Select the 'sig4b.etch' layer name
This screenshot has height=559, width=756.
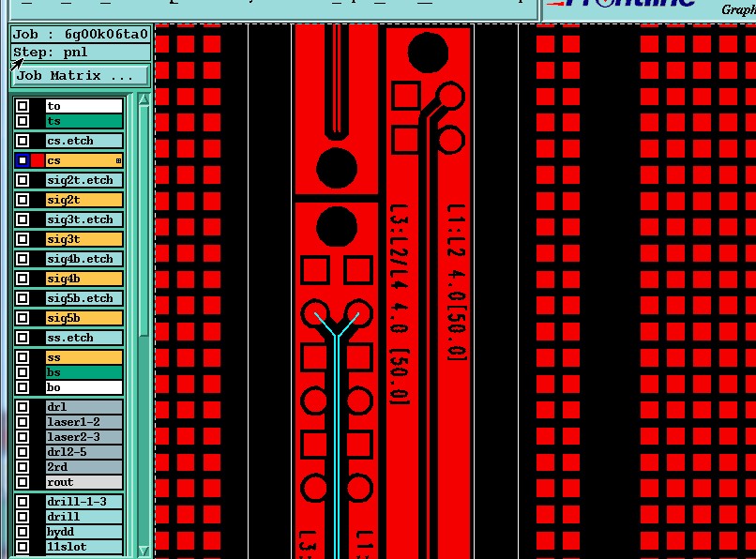(83, 259)
